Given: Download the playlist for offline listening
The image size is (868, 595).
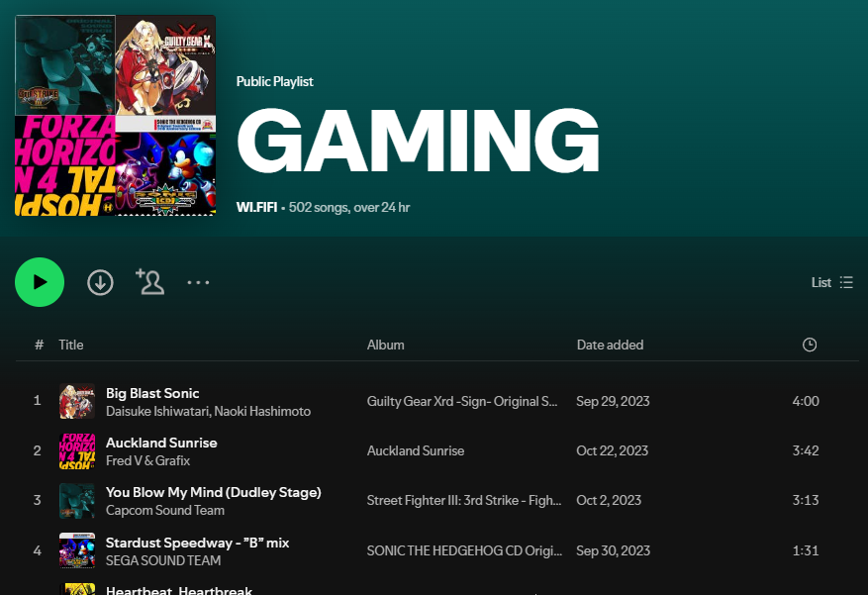Looking at the screenshot, I should tap(100, 282).
